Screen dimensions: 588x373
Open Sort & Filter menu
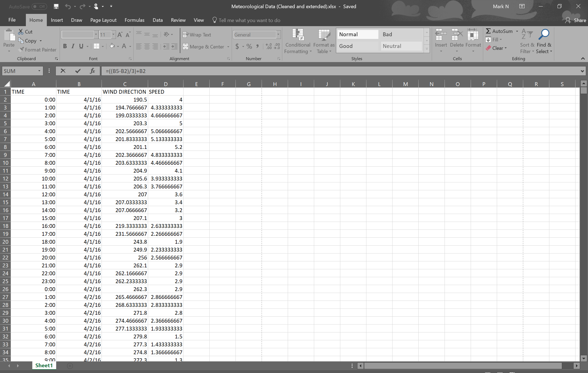[527, 41]
